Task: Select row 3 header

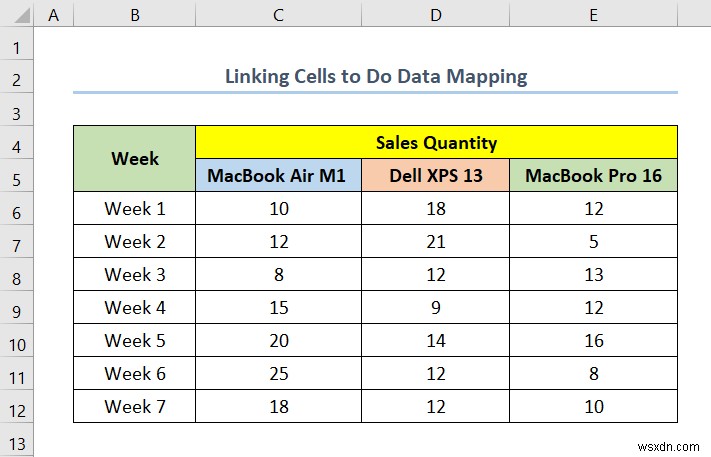Action: click(x=17, y=110)
